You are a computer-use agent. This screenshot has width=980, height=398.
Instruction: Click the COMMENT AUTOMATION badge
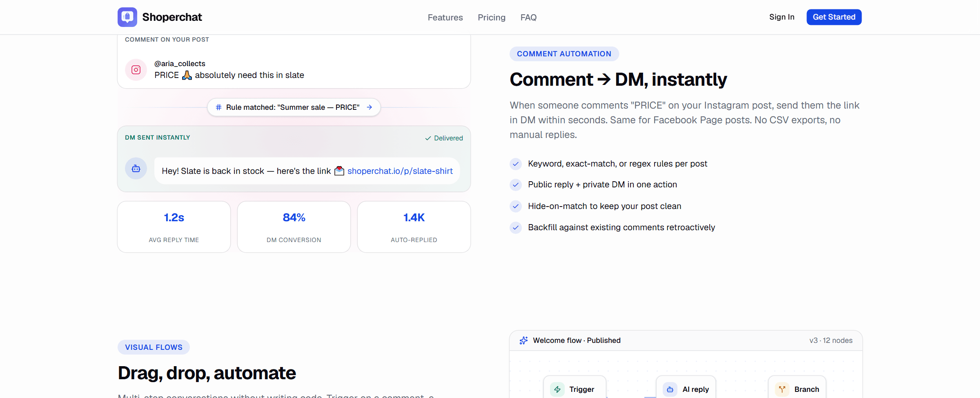(564, 54)
